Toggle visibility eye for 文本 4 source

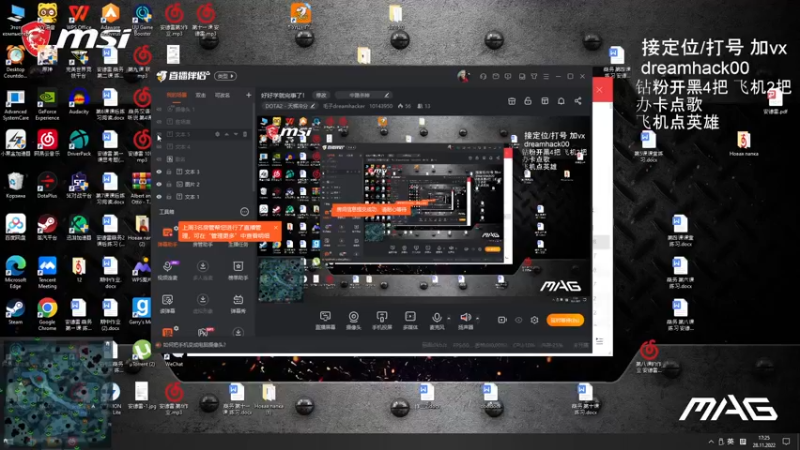159,147
